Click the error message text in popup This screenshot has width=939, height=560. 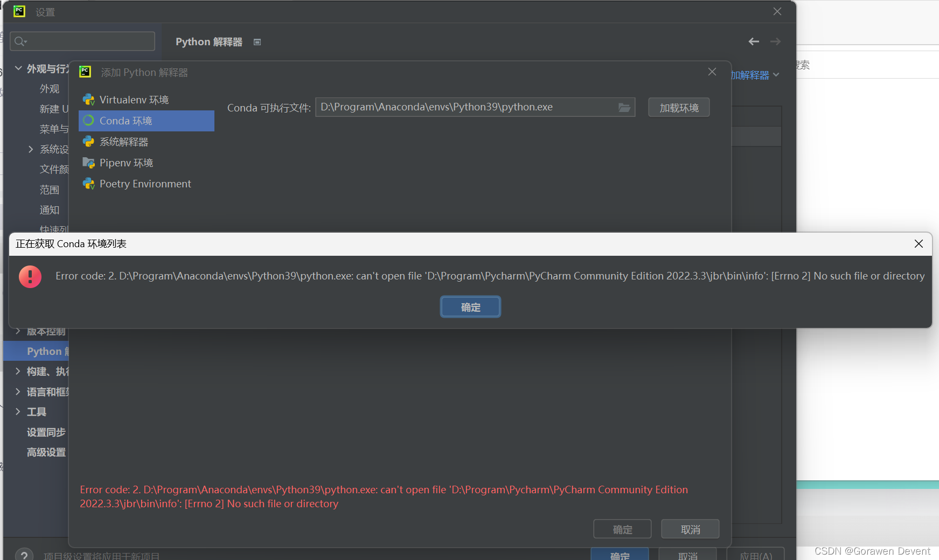490,276
